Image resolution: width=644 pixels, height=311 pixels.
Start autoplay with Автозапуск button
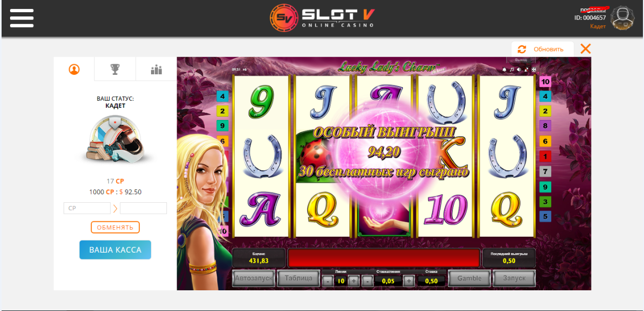point(254,278)
